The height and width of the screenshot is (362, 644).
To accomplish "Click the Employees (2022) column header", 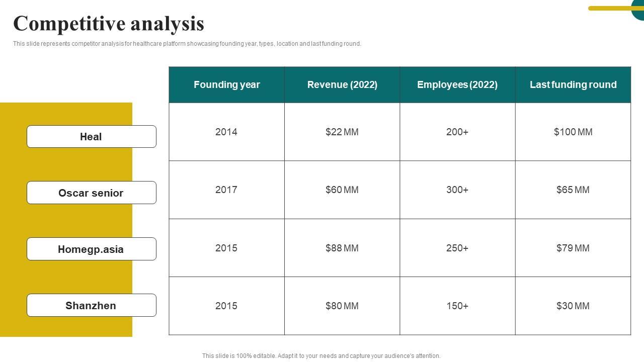I will point(457,84).
